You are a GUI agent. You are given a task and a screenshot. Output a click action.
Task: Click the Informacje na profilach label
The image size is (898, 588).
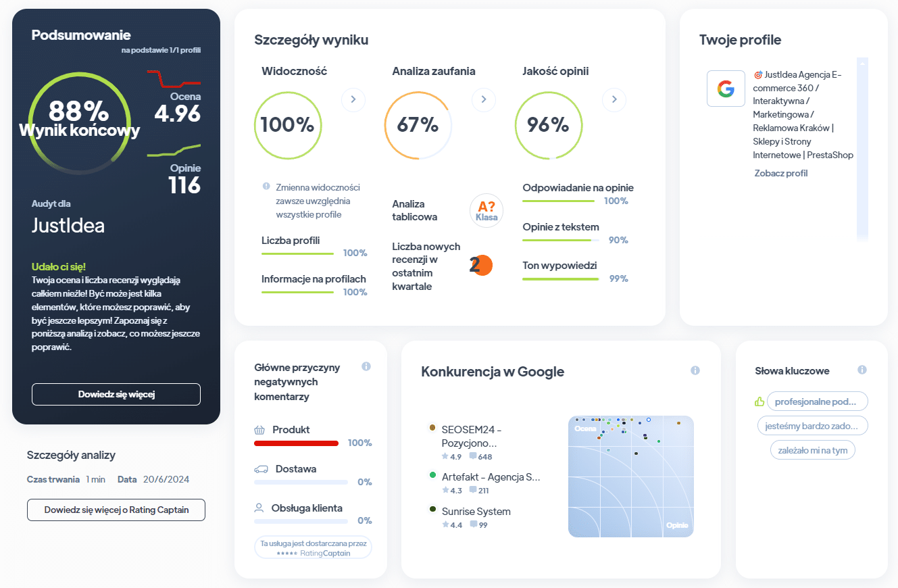click(x=314, y=278)
